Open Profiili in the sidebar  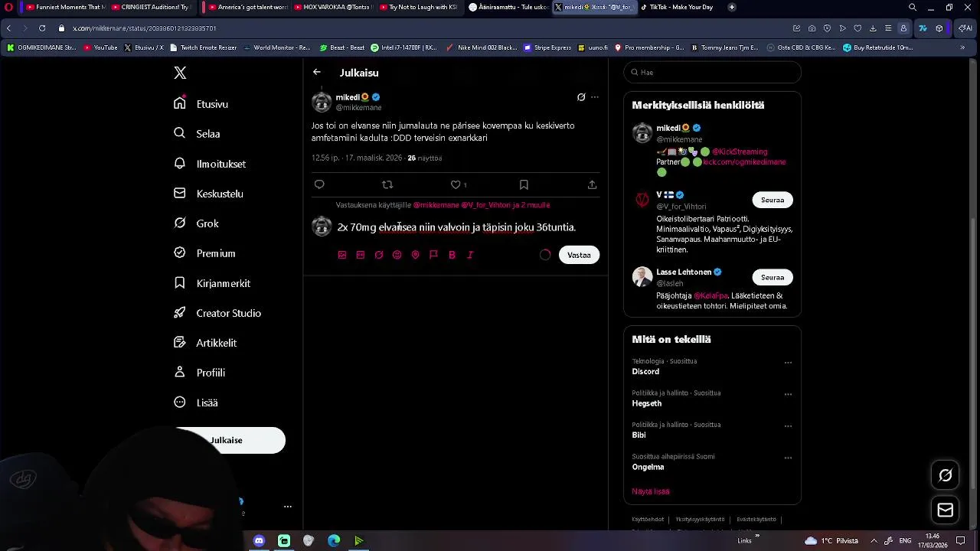click(199, 373)
